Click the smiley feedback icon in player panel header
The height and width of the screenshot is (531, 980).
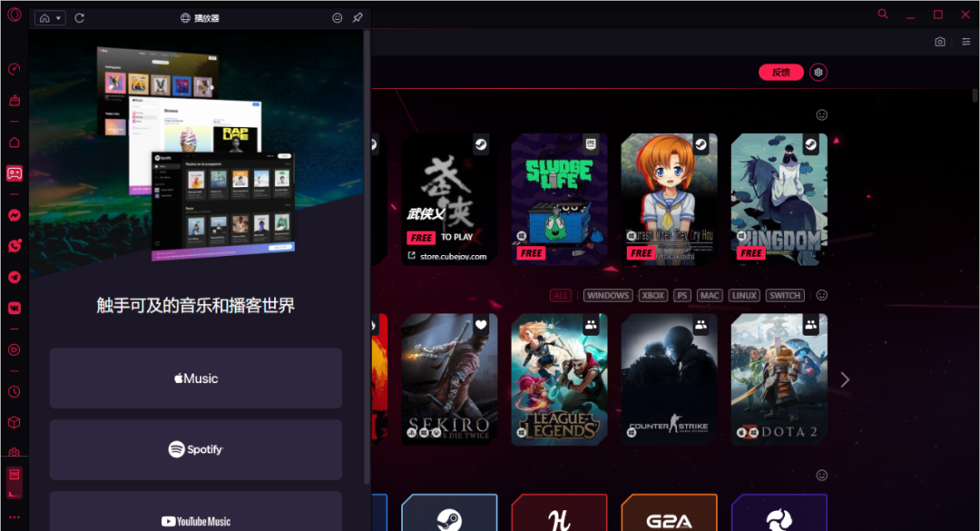tap(338, 17)
